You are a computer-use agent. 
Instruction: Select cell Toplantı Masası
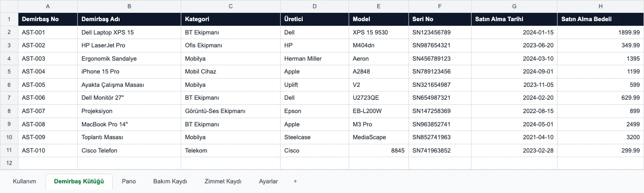[129, 137]
